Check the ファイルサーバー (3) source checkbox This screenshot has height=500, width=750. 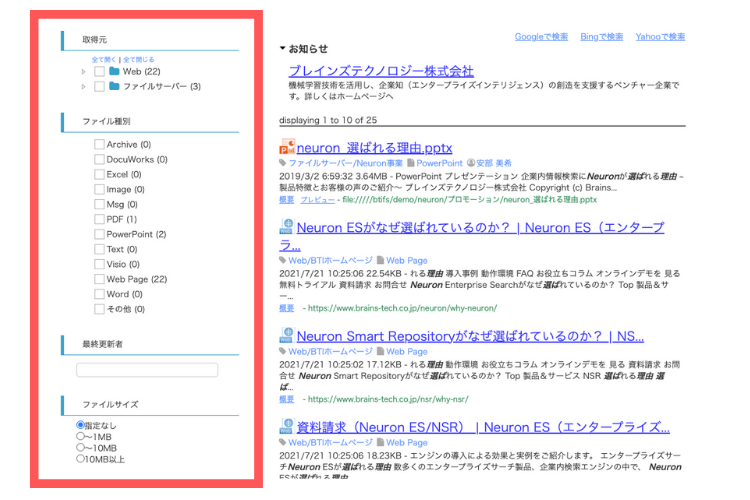(99, 86)
